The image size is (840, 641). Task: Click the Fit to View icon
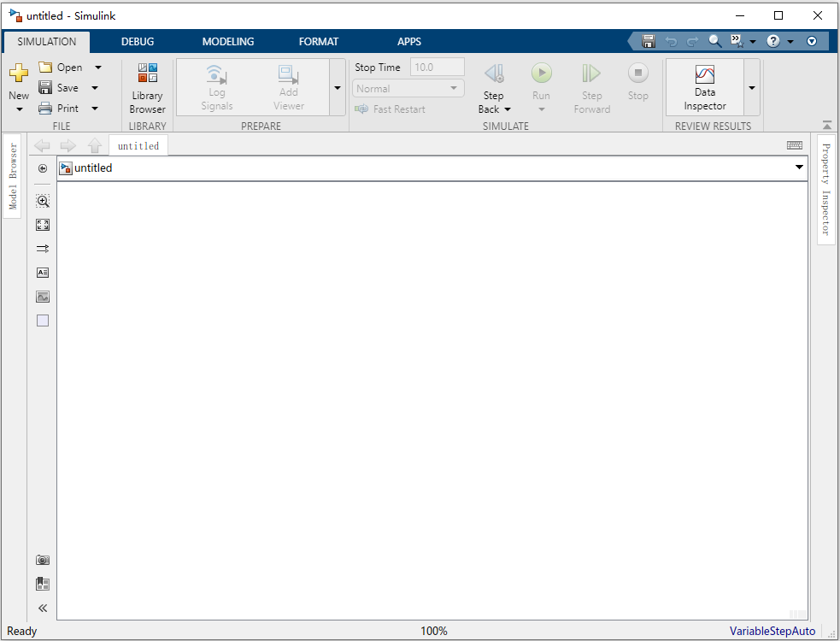[x=43, y=225]
